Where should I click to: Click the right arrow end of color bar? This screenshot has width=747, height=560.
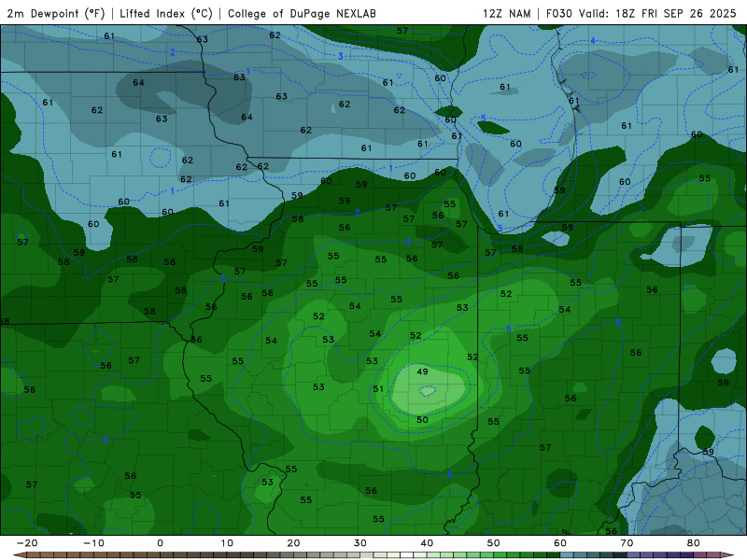[x=728, y=555]
